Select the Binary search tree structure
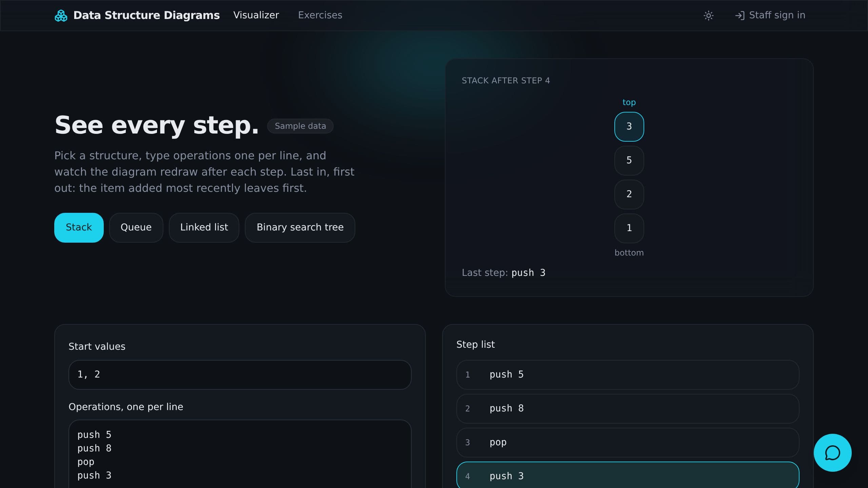Screen dimensions: 868x488 point(300,227)
